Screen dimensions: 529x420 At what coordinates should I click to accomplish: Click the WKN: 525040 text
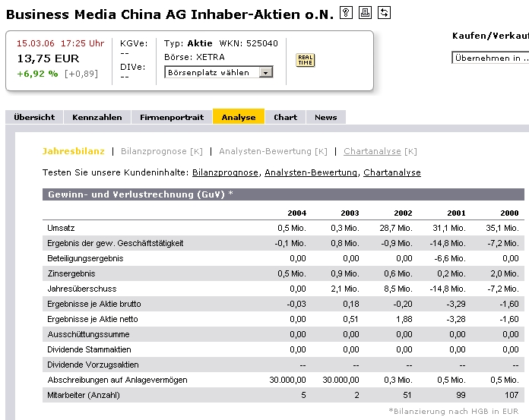point(249,43)
